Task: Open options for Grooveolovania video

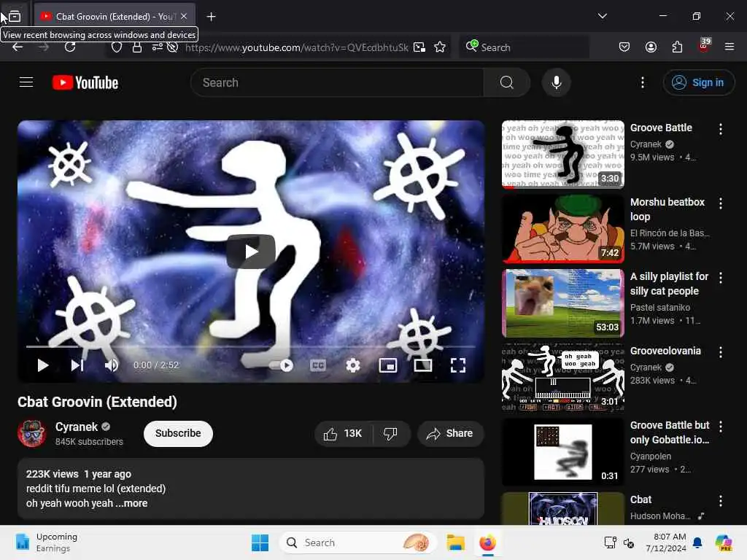Action: tap(720, 352)
